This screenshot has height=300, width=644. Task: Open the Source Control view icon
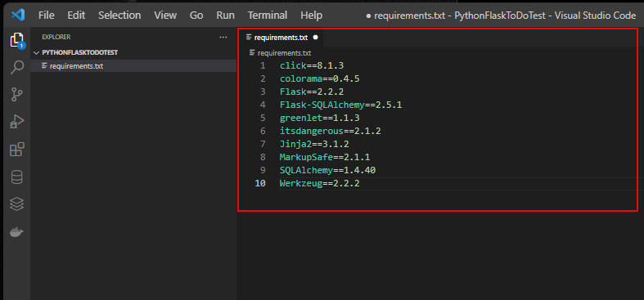(x=17, y=94)
